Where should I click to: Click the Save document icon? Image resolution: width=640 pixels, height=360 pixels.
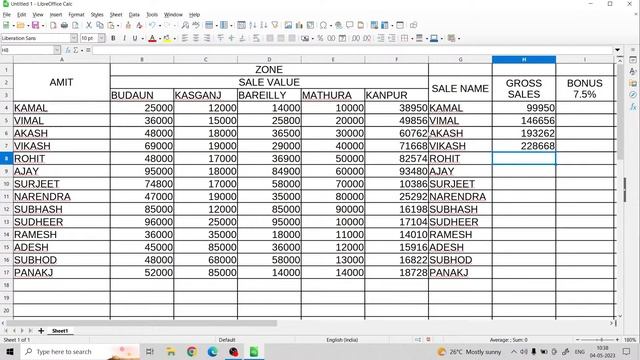[36, 25]
